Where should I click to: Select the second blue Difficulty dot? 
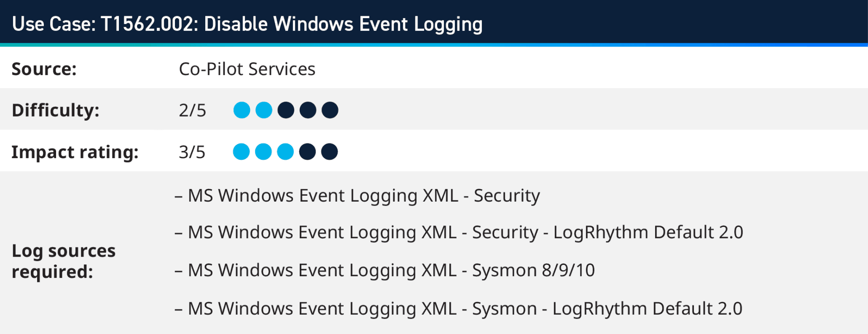pyautogui.click(x=264, y=110)
